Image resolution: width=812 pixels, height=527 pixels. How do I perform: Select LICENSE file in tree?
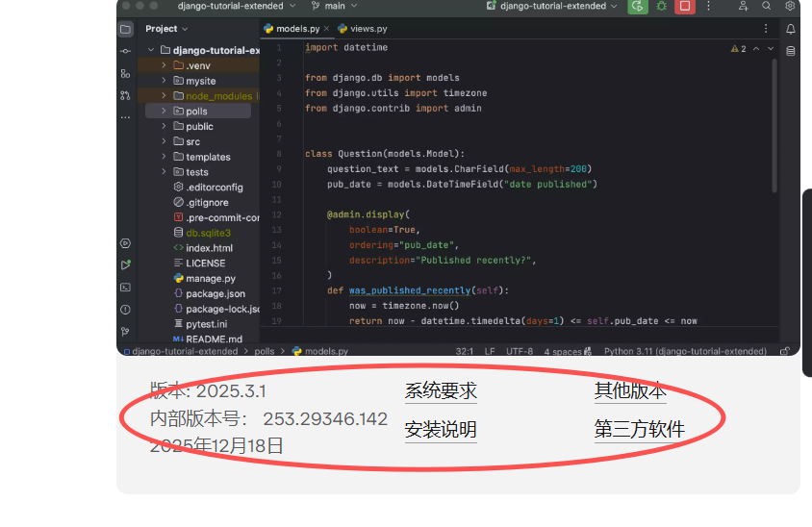pyautogui.click(x=199, y=263)
